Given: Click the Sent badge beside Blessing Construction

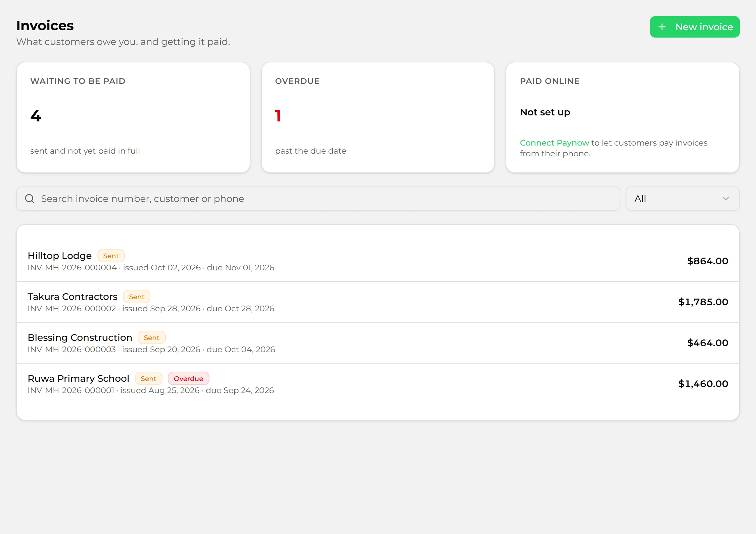Looking at the screenshot, I should (x=151, y=337).
